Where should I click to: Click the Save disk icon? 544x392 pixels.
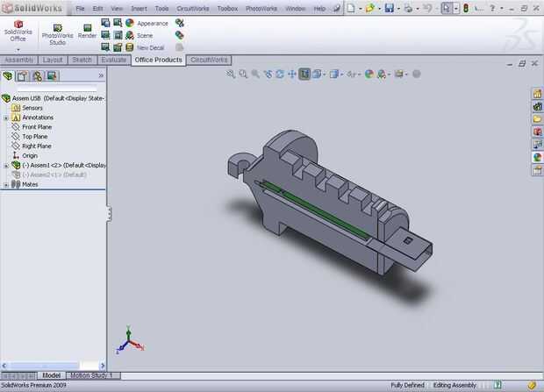[390, 8]
